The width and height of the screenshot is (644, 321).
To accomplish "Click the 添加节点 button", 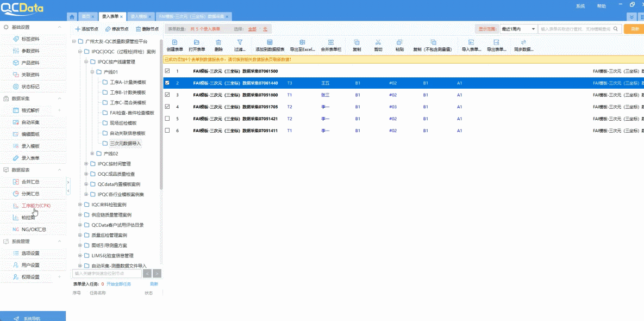I will point(87,29).
